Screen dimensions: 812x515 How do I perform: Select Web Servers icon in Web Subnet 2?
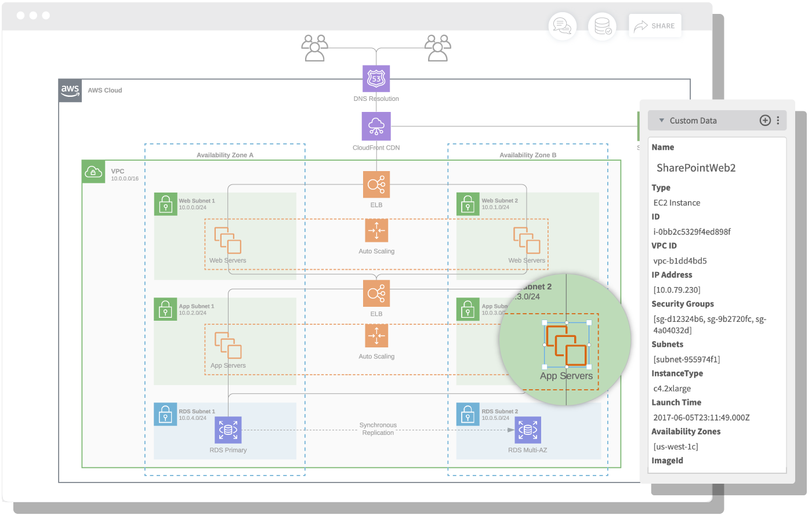coord(527,240)
